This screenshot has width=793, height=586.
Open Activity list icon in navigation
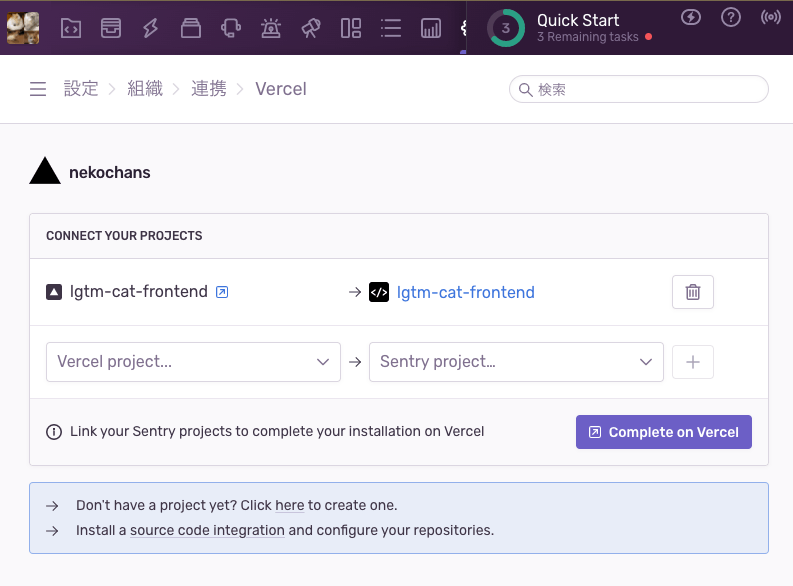(390, 28)
